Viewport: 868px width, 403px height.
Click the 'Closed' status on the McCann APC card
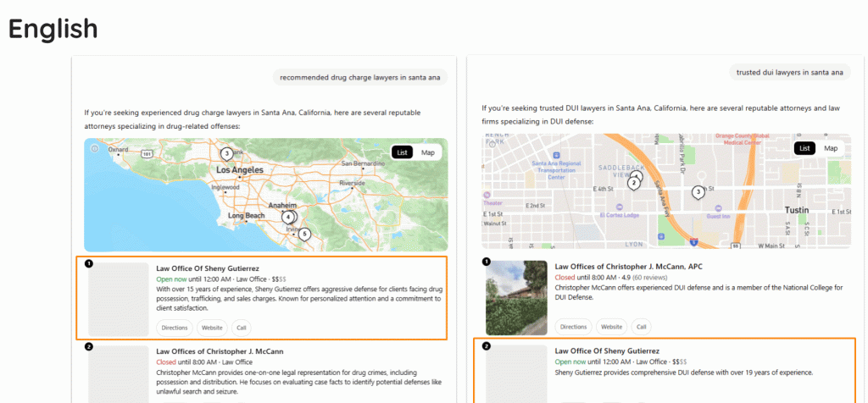coord(565,277)
